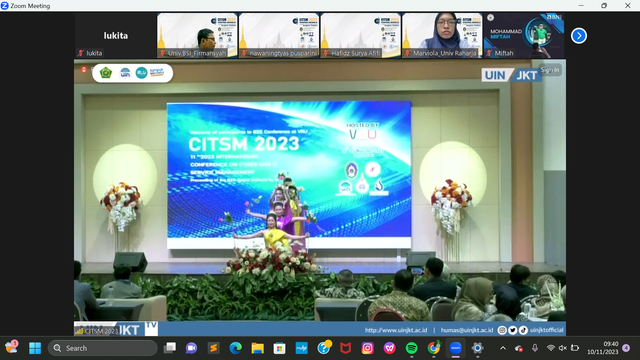Click the taskbar Search box
640x360 pixels.
(x=102, y=348)
